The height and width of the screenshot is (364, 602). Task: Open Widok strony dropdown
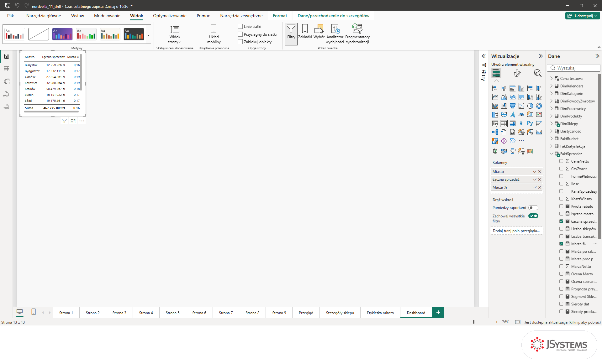(175, 34)
